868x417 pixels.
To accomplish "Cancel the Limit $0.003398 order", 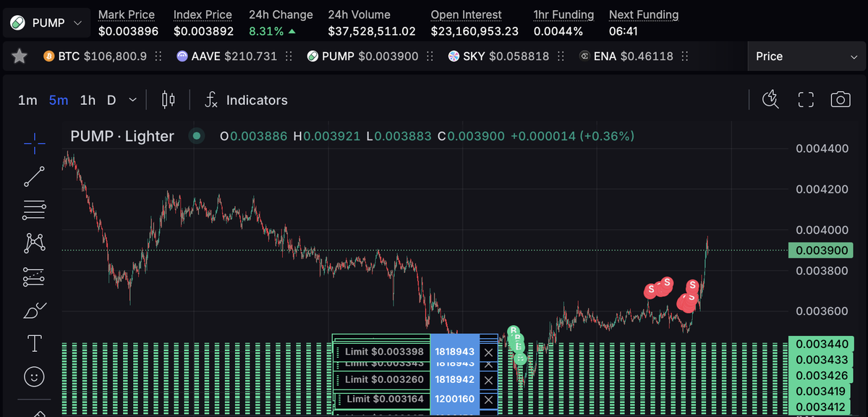I will 489,353.
